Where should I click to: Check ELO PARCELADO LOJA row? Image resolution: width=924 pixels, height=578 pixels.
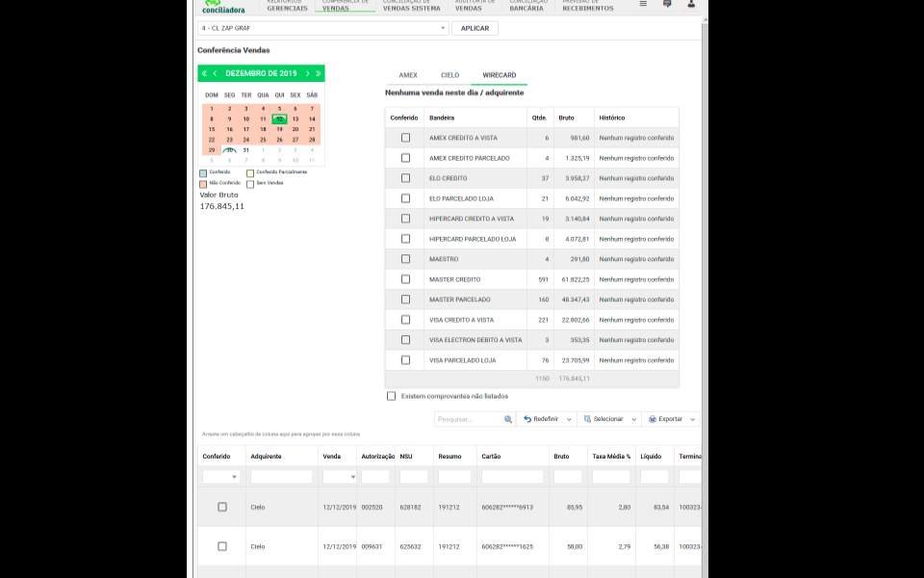405,198
